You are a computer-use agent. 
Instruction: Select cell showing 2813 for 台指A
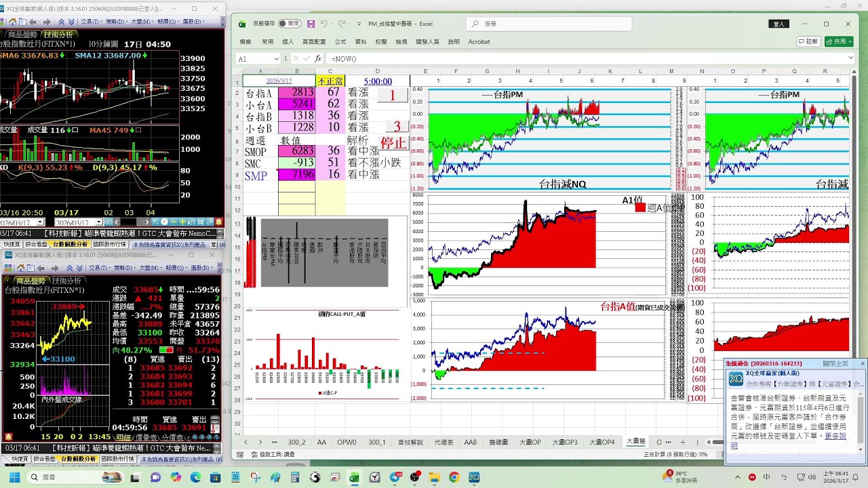pyautogui.click(x=296, y=92)
